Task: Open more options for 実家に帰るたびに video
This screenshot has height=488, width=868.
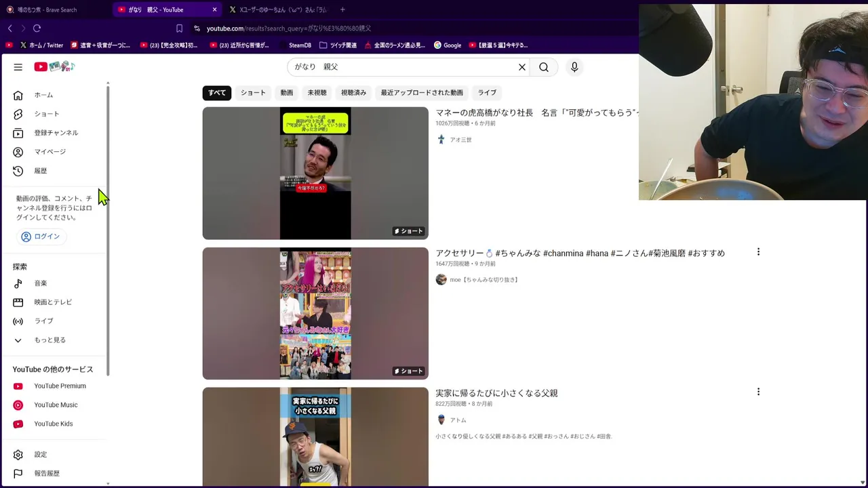Action: 758,392
